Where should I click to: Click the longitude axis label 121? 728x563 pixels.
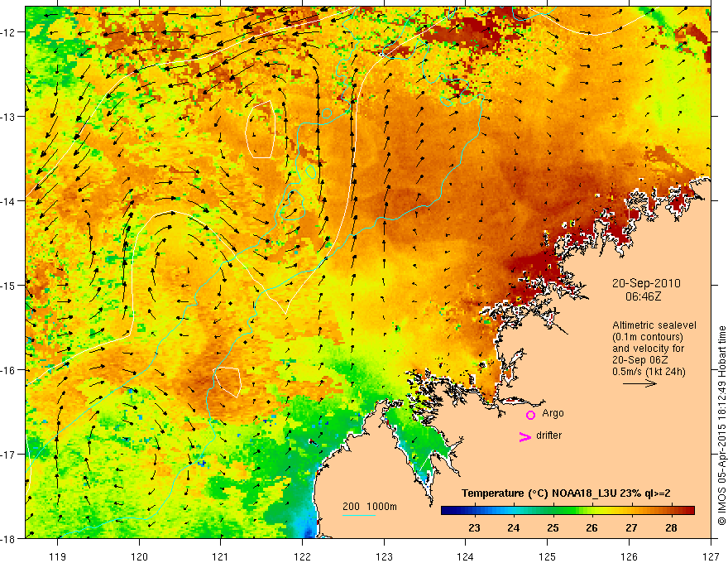coord(221,556)
